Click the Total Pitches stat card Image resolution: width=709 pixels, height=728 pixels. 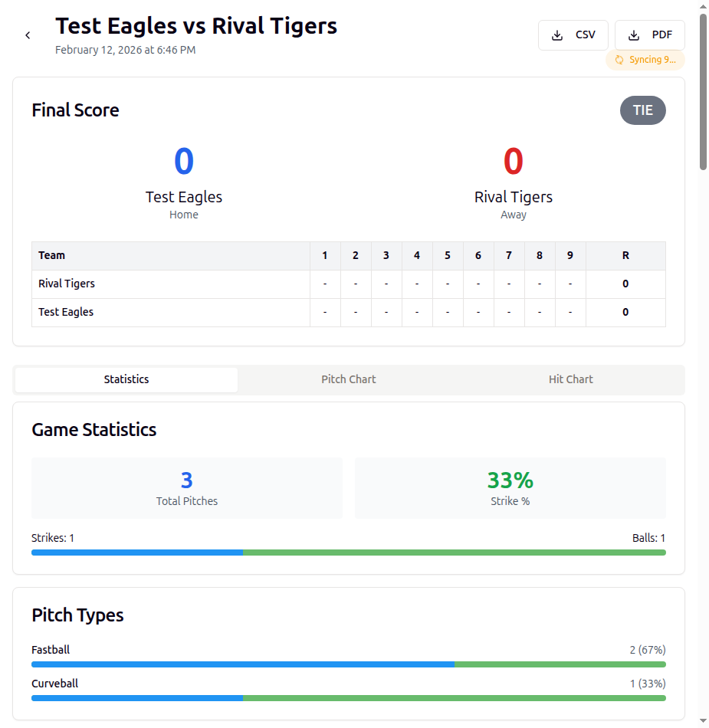186,487
